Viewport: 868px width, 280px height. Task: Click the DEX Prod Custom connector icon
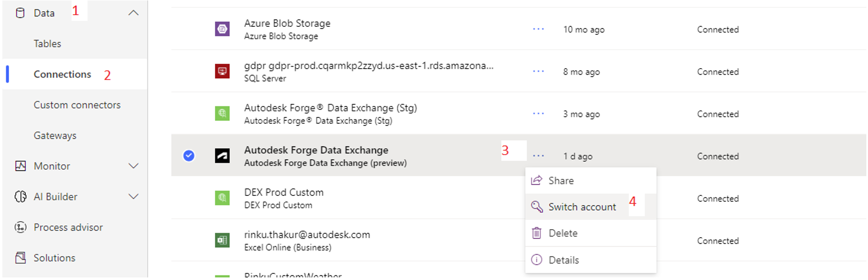222,198
